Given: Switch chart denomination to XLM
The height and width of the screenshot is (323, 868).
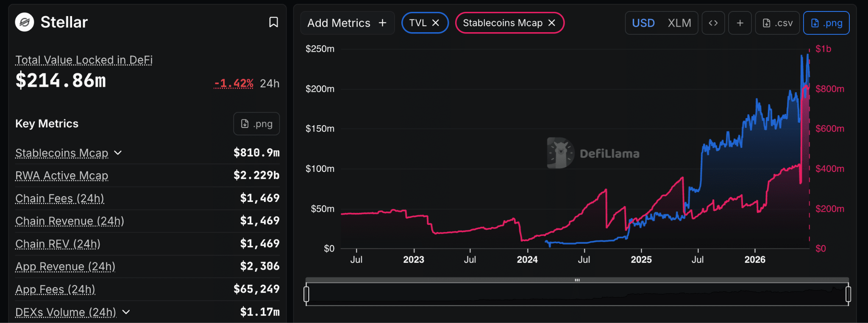Looking at the screenshot, I should coord(679,23).
